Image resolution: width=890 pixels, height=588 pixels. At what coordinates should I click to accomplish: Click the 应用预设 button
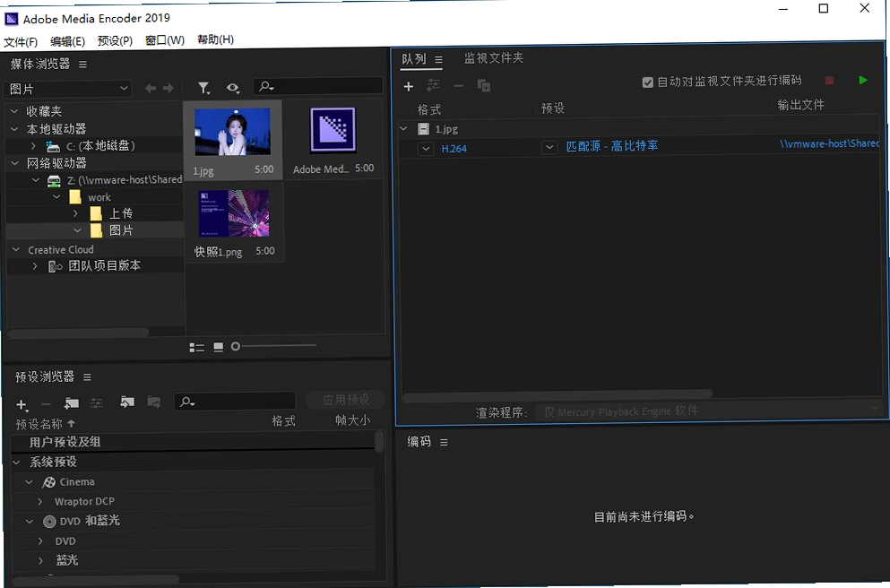pyautogui.click(x=346, y=400)
